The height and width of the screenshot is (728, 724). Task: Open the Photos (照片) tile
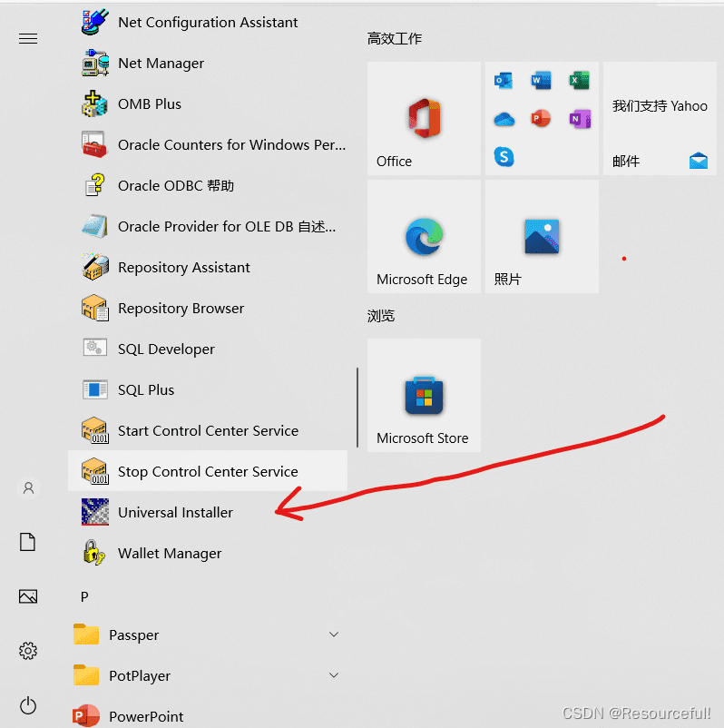pyautogui.click(x=542, y=237)
